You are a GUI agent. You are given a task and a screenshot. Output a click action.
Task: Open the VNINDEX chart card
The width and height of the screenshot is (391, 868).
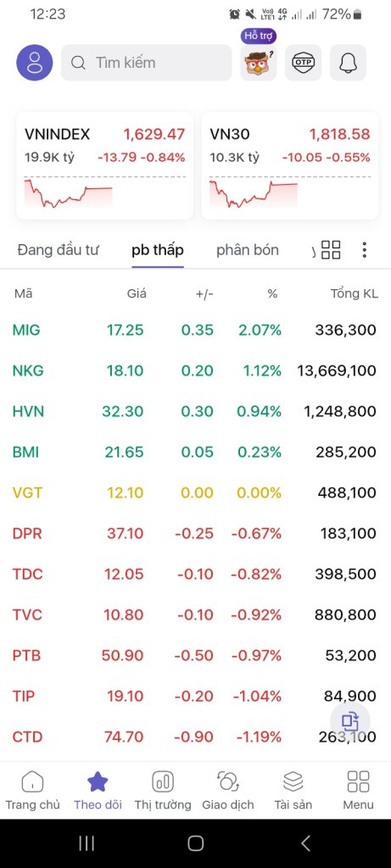(104, 165)
